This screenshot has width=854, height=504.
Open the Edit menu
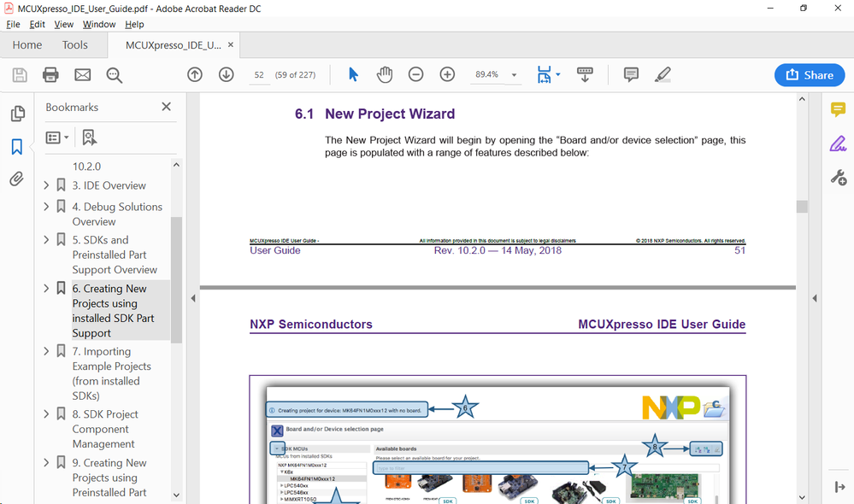[x=37, y=24]
